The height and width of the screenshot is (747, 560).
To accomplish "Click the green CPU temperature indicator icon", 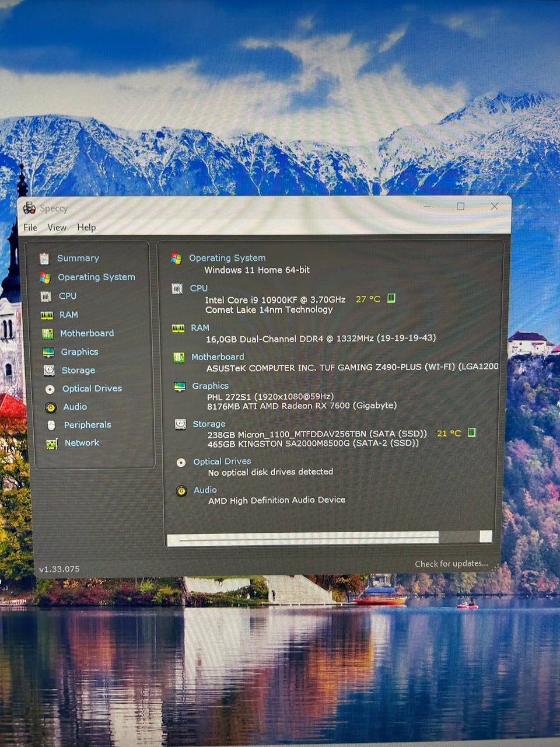I will tap(391, 298).
